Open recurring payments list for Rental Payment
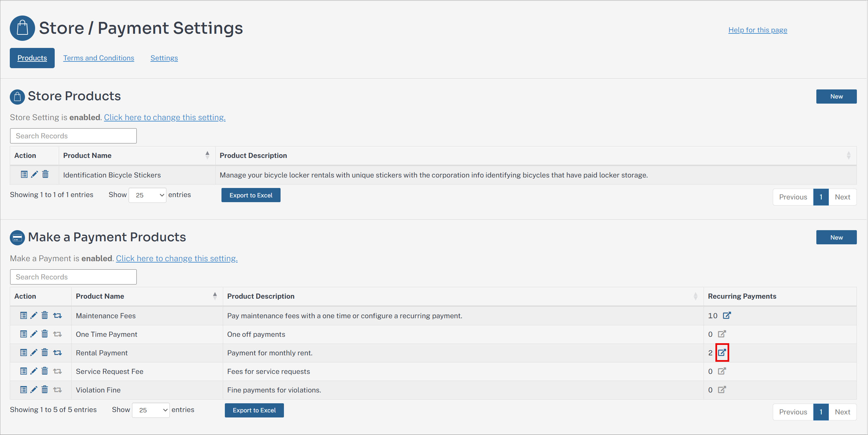This screenshot has height=435, width=868. pyautogui.click(x=722, y=352)
